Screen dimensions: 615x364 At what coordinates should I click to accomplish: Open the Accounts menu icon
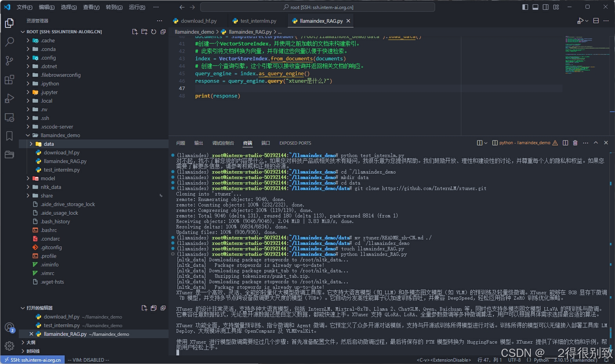coord(9,328)
